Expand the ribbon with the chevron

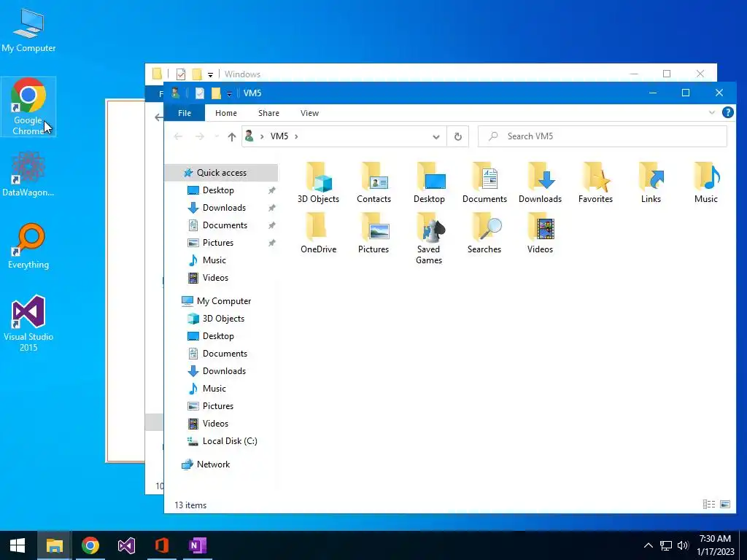(712, 112)
